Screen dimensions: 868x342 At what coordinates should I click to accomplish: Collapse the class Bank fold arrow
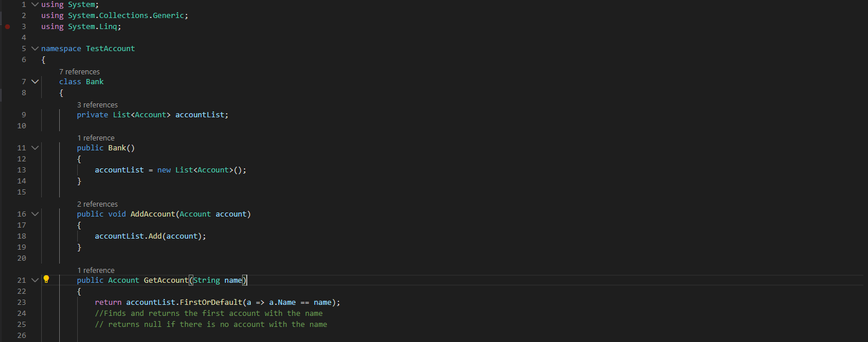(35, 82)
